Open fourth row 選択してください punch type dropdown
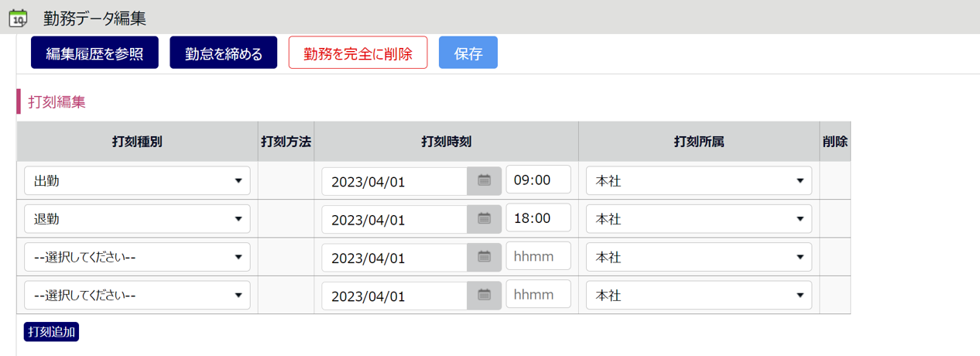This screenshot has width=980, height=356. [137, 295]
